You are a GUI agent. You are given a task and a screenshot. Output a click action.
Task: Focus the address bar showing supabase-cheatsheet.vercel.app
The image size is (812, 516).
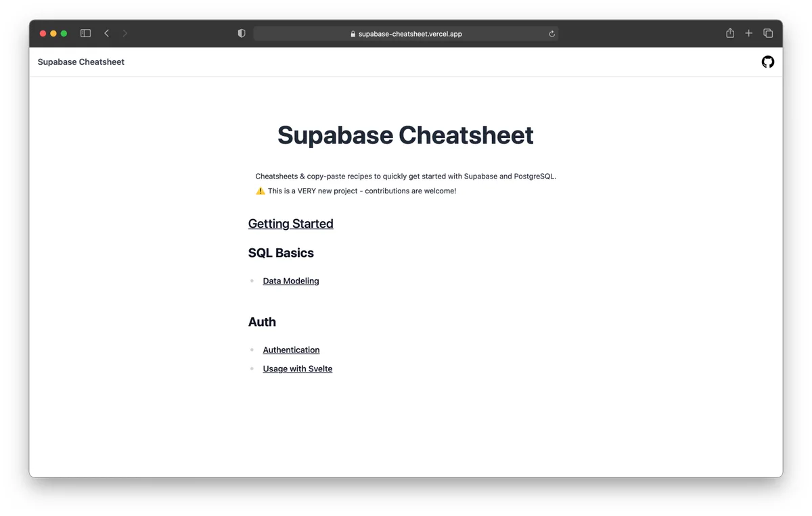pos(406,34)
